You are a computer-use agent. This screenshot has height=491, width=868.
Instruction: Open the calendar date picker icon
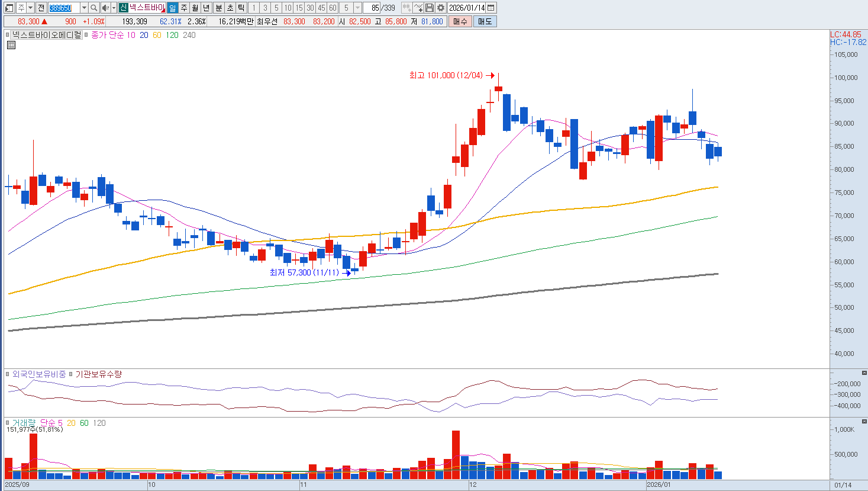491,8
